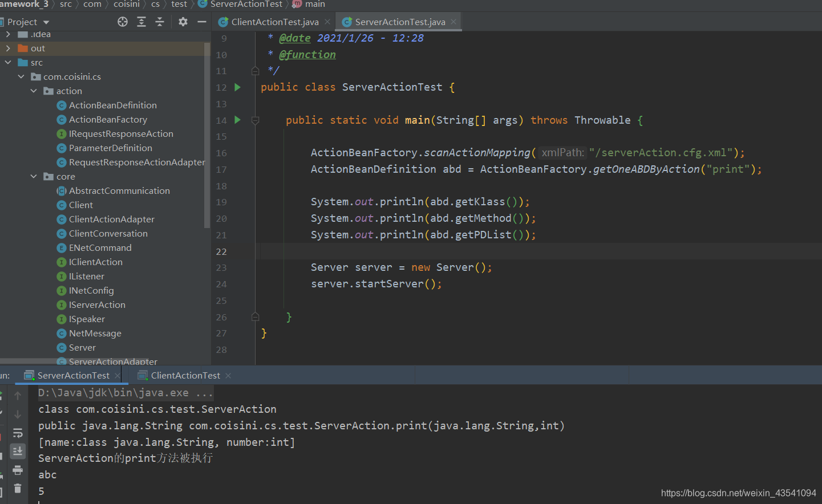The width and height of the screenshot is (822, 504).
Task: Click the test breadcrumb
Action: (179, 4)
